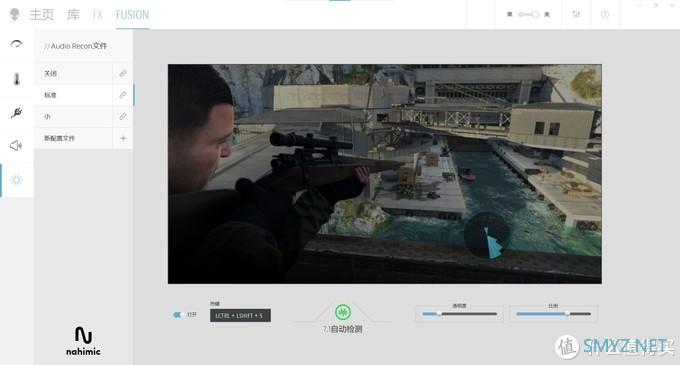Click the LCTRL + LSHIFT + S hotkey field

(241, 316)
